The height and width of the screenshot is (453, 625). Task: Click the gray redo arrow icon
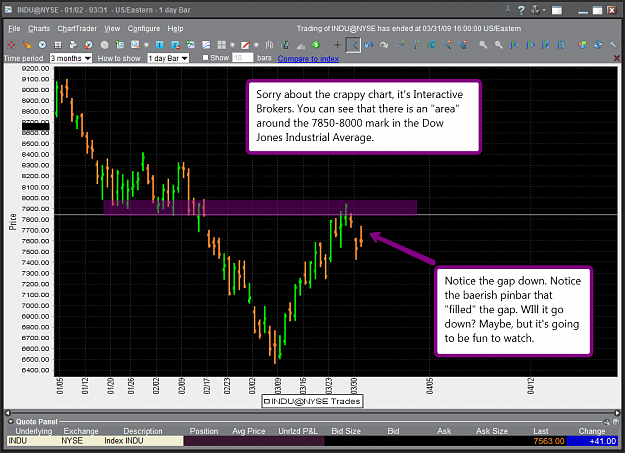[x=384, y=45]
